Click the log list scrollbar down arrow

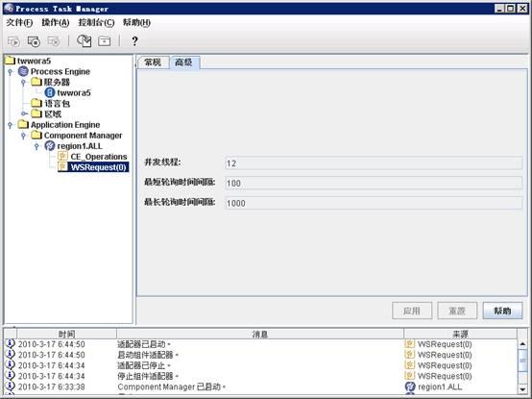(522, 388)
